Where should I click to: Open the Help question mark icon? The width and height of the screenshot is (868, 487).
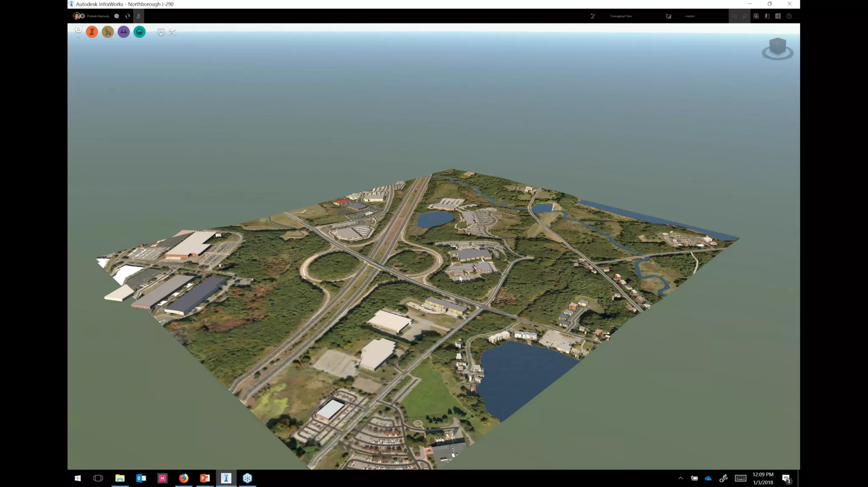[789, 16]
